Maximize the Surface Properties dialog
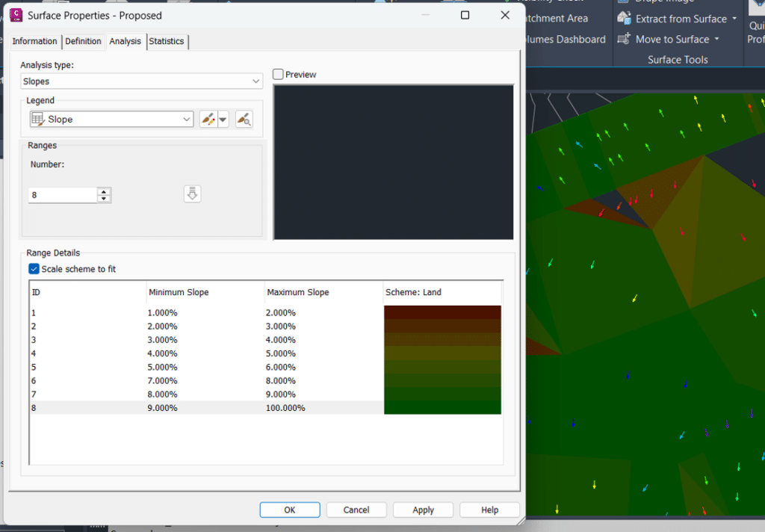 coord(465,15)
